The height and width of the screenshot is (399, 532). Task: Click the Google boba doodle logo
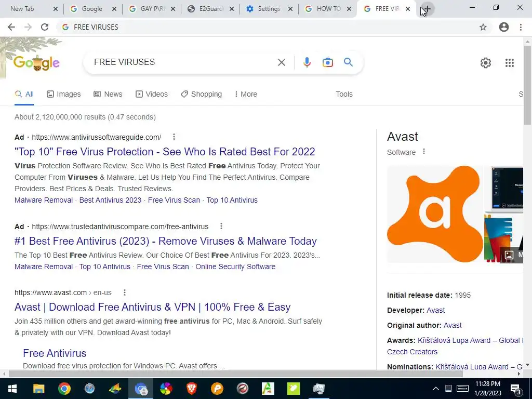37,63
